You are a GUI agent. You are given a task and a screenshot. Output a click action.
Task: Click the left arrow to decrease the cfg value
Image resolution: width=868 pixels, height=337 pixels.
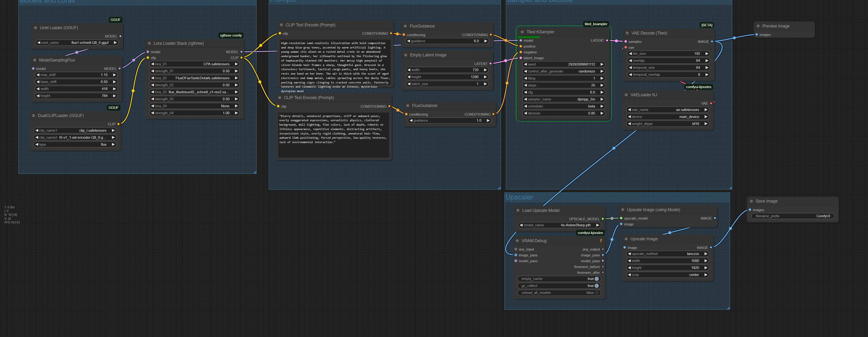point(525,92)
